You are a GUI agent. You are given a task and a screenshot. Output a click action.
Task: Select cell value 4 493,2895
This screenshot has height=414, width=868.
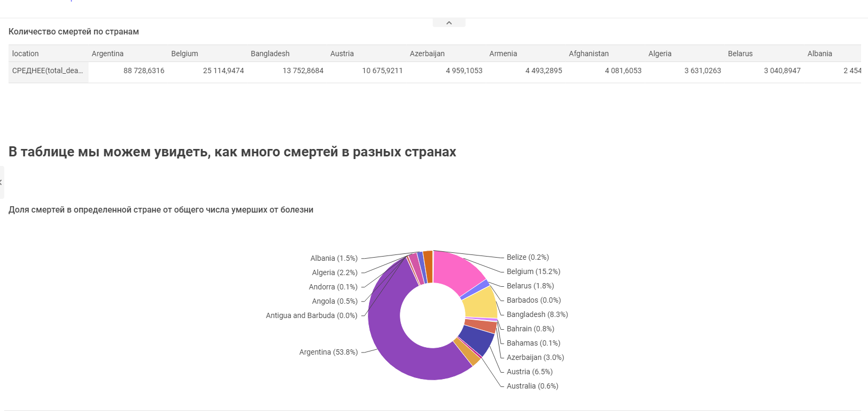[x=543, y=71]
